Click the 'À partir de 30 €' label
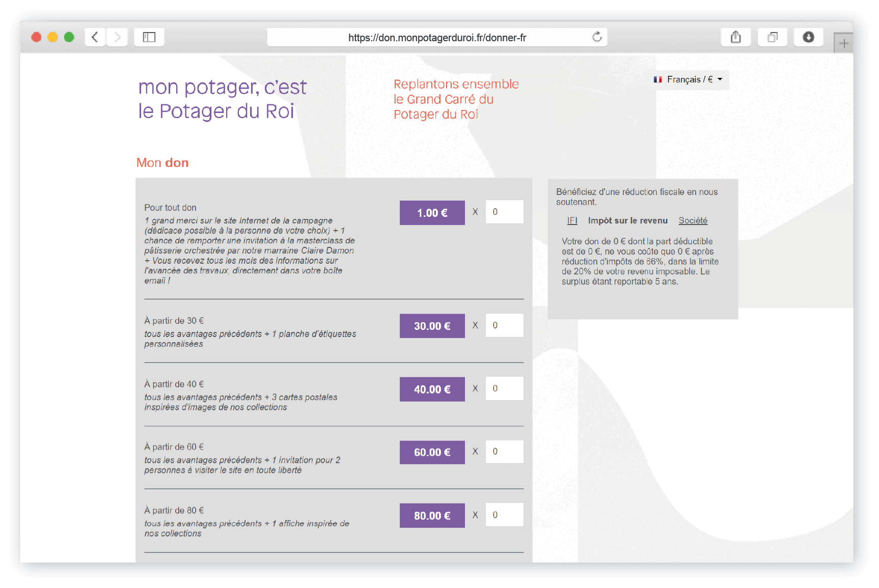This screenshot has width=879, height=588. (174, 321)
